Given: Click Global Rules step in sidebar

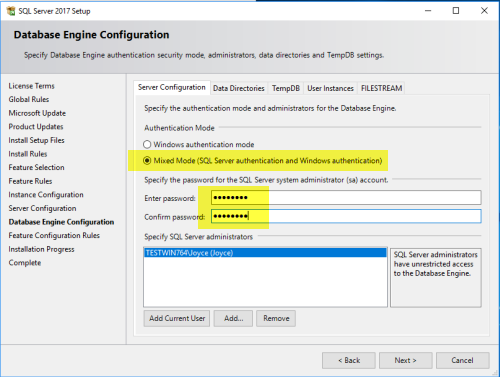Looking at the screenshot, I should point(29,99).
